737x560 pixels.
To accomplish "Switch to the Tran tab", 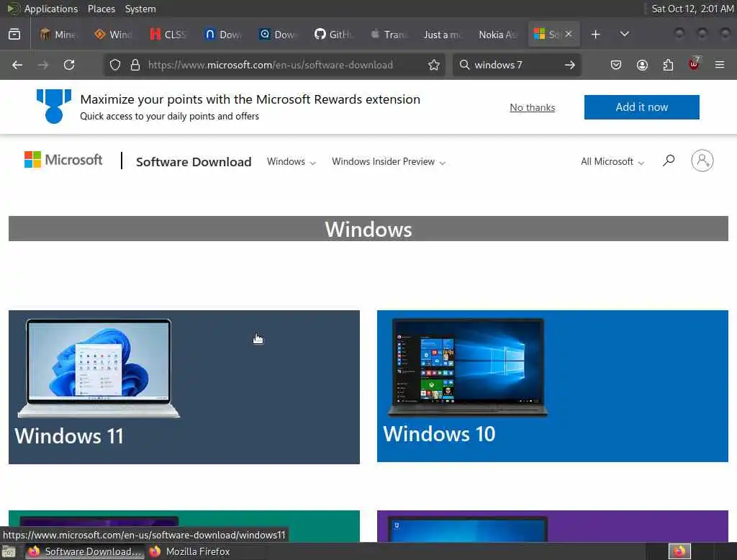I will pyautogui.click(x=389, y=35).
